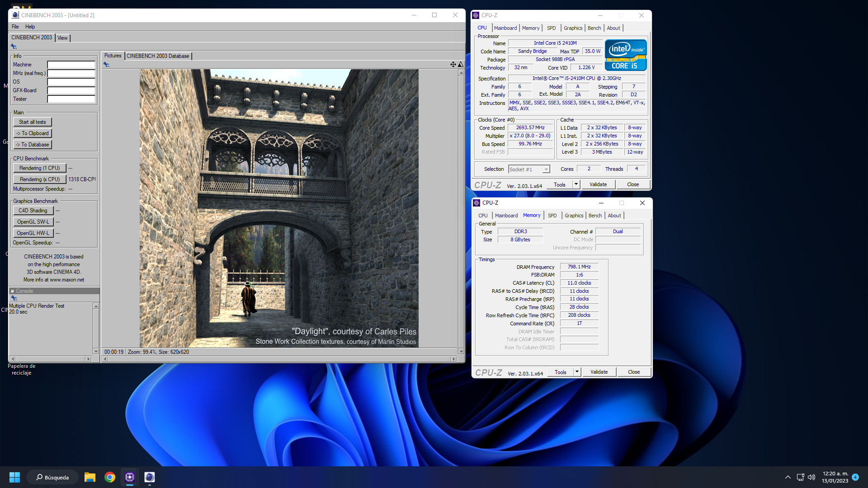Click the pin icon in Console panel
The image size is (868, 488).
[x=14, y=298]
